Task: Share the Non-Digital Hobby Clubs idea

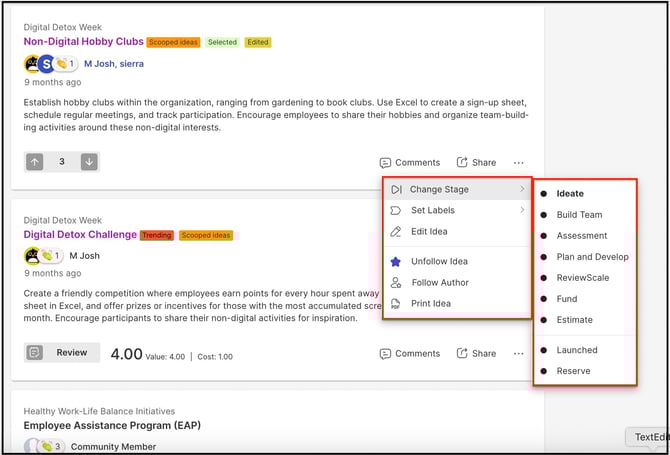Action: (476, 162)
